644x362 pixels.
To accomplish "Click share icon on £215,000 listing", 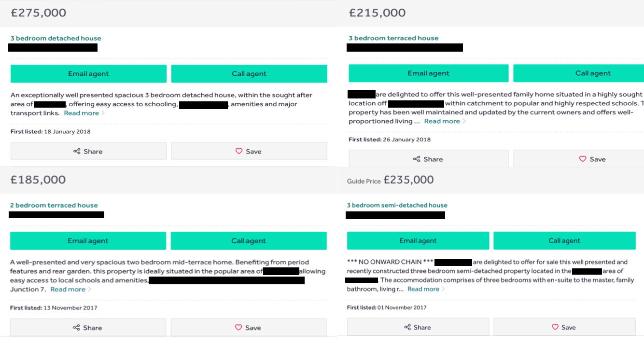I will click(x=417, y=159).
